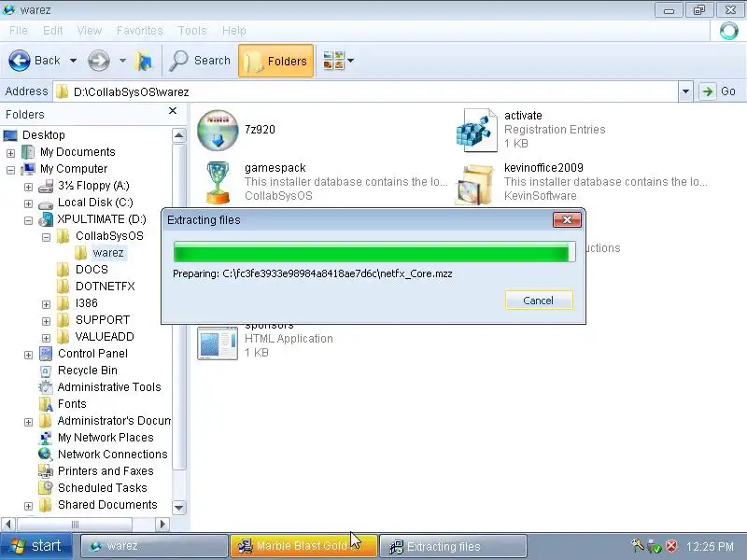The height and width of the screenshot is (560, 747).
Task: Open the File menu
Action: (18, 31)
